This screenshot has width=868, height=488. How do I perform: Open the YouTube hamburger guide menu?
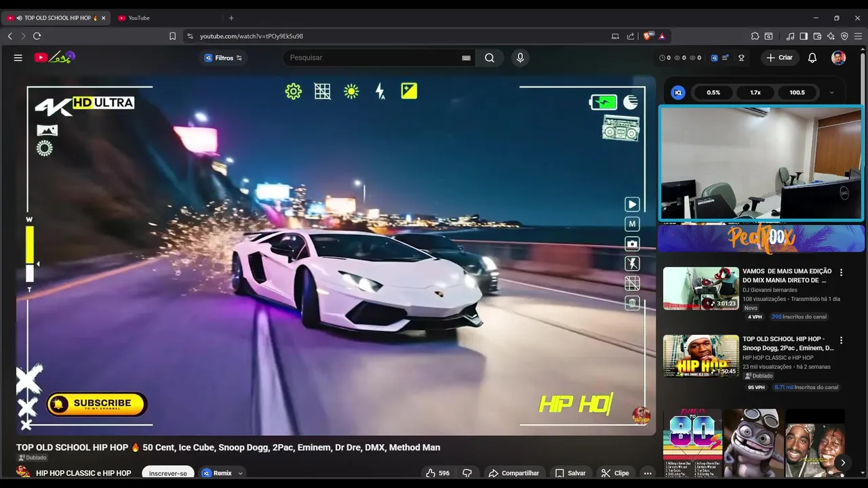coord(18,58)
